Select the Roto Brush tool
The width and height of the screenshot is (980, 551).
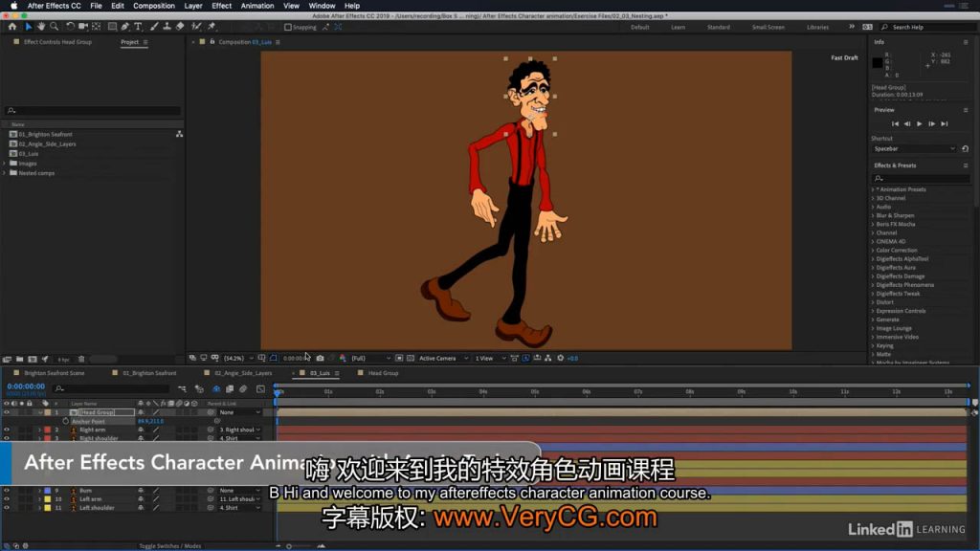(x=196, y=27)
